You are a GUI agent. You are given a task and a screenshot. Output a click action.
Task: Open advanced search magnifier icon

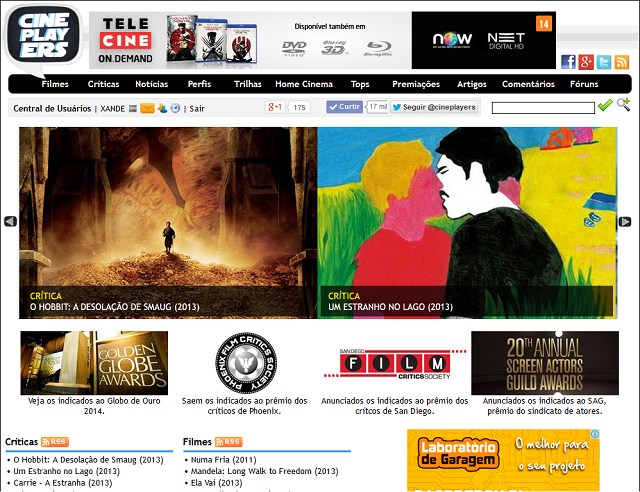623,105
